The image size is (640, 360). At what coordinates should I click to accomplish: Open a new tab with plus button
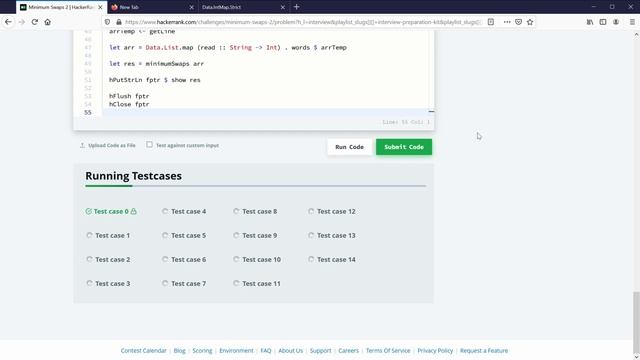click(x=297, y=7)
